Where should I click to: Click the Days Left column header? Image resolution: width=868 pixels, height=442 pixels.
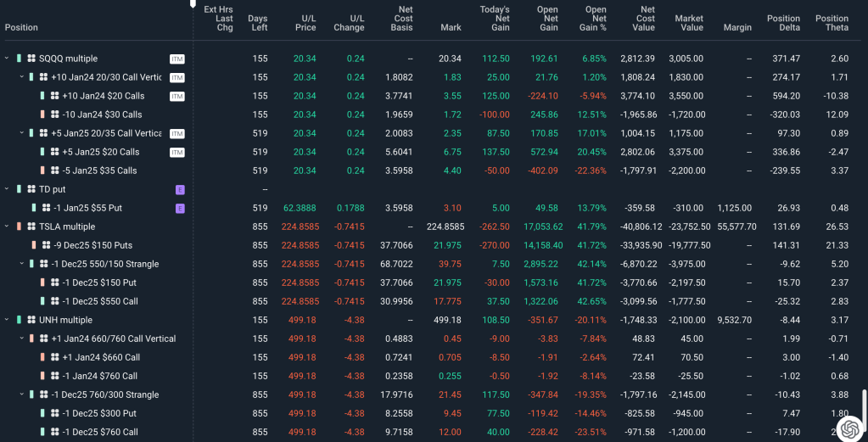pos(257,23)
